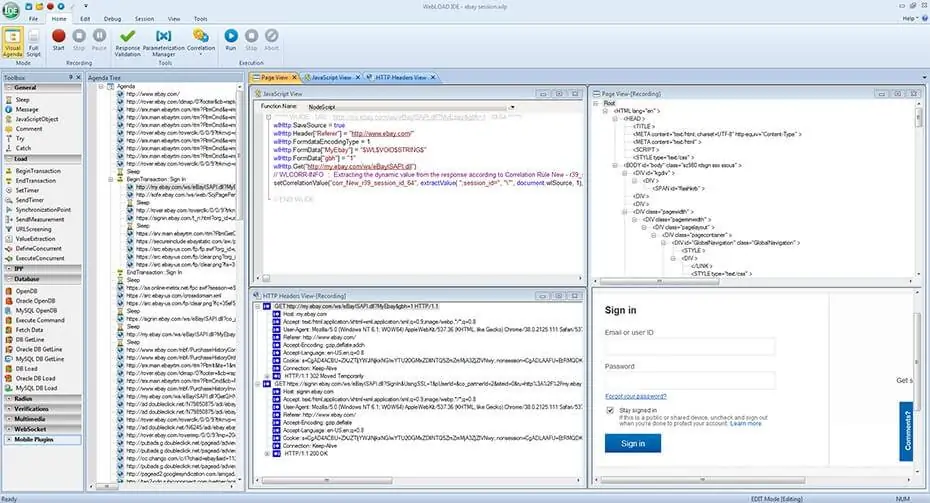Select the DefineConcurrent toolbox item
This screenshot has height=503, width=930.
click(39, 249)
